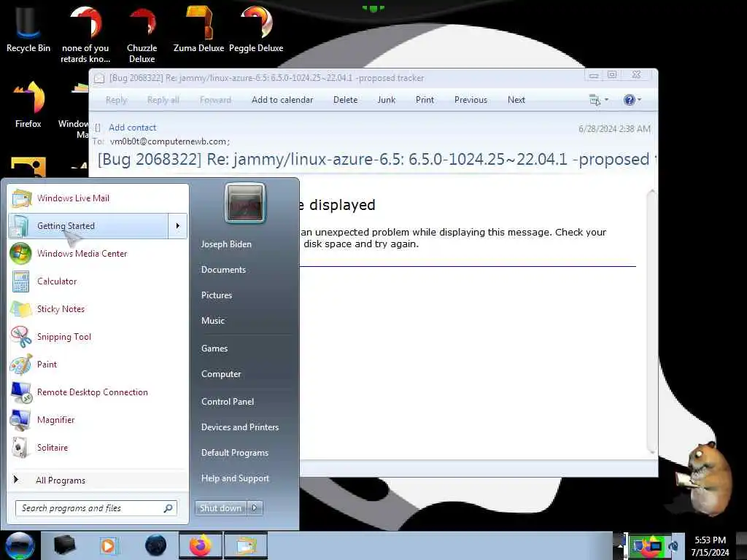The image size is (747, 560).
Task: Go to Previous message
Action: tap(471, 100)
